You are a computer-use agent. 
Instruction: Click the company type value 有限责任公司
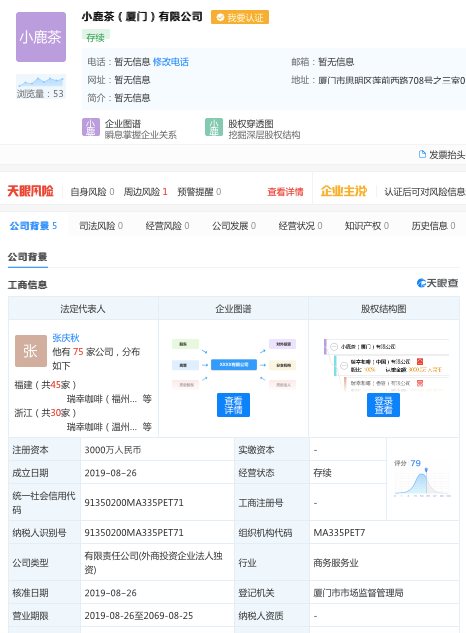(153, 563)
